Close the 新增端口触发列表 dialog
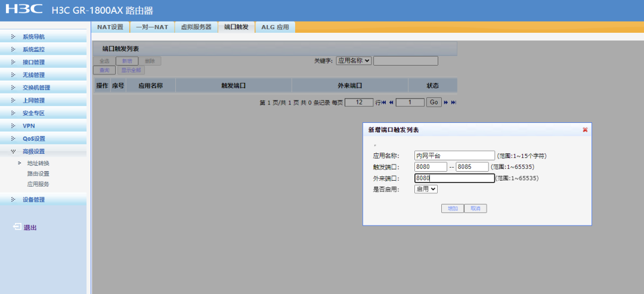The width and height of the screenshot is (644, 294). (585, 130)
